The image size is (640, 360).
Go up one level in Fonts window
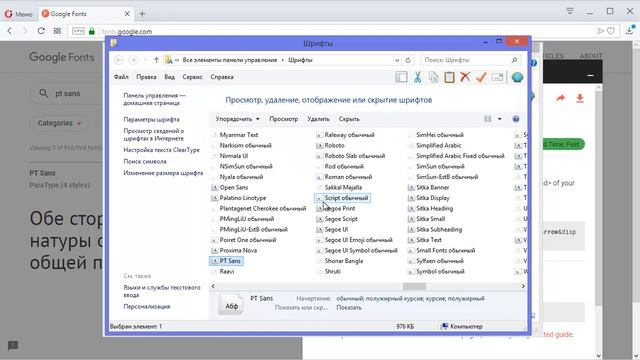(156, 60)
